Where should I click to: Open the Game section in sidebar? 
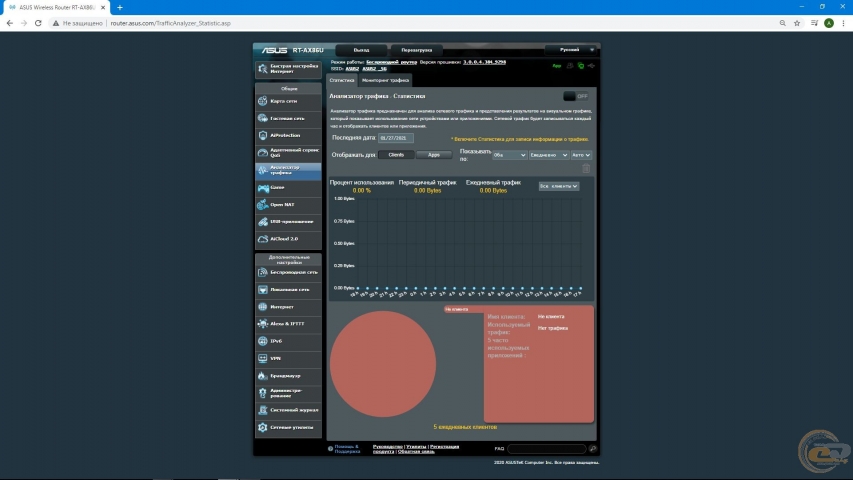click(x=288, y=188)
